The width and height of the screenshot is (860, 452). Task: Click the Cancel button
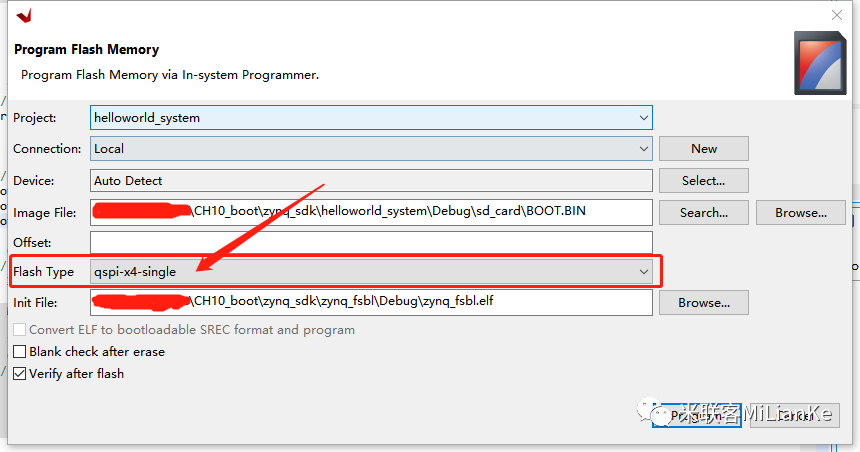[795, 415]
